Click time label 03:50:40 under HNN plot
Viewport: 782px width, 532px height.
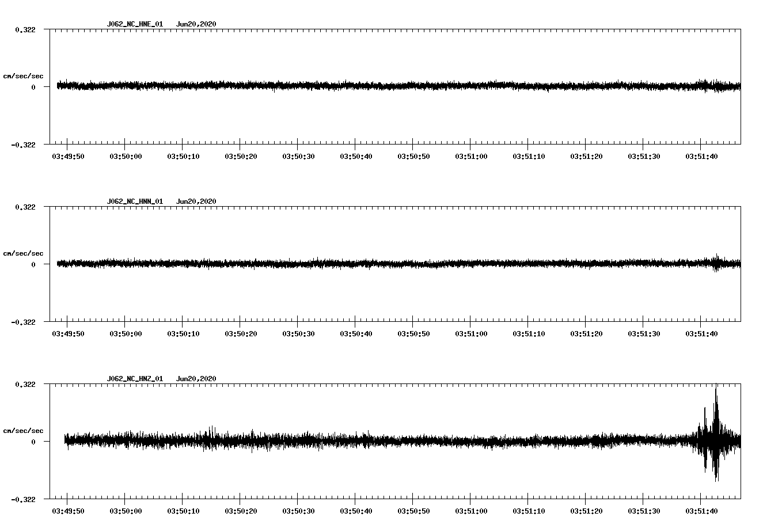coord(356,334)
